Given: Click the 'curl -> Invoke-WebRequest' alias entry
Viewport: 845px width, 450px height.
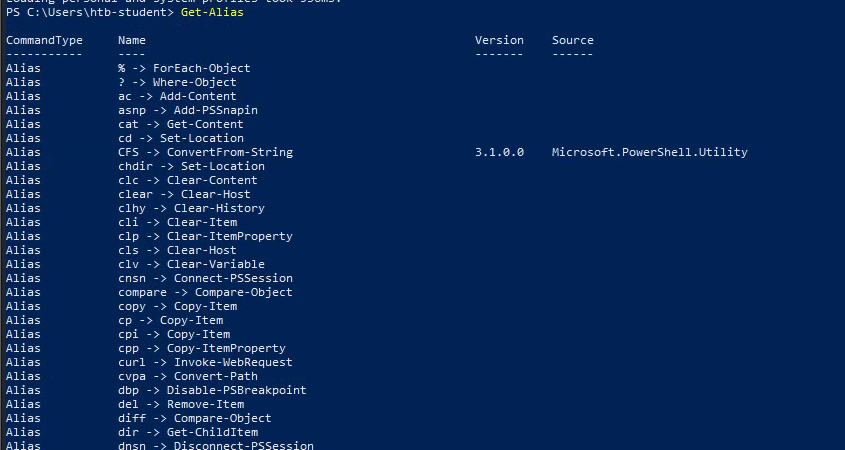Looking at the screenshot, I should pos(205,362).
